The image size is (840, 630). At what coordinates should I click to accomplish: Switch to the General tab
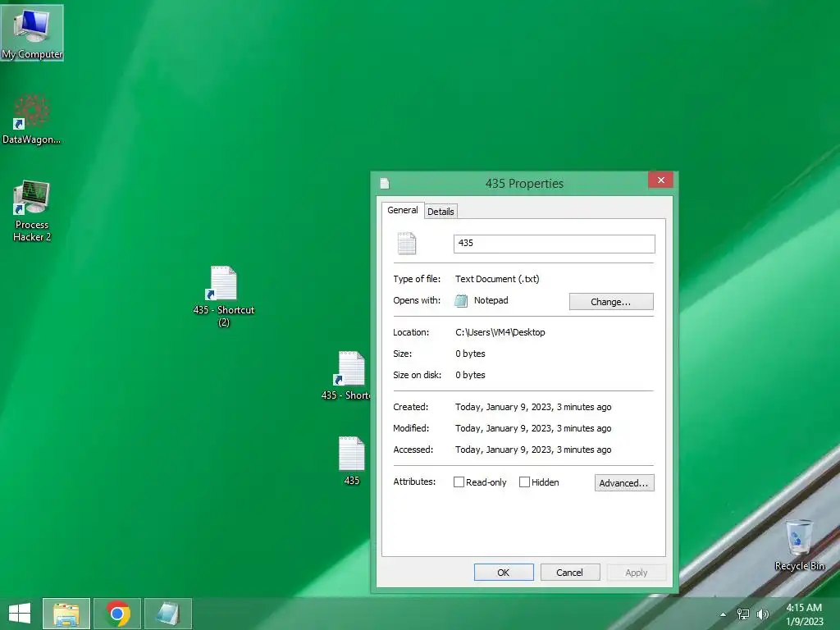click(403, 210)
